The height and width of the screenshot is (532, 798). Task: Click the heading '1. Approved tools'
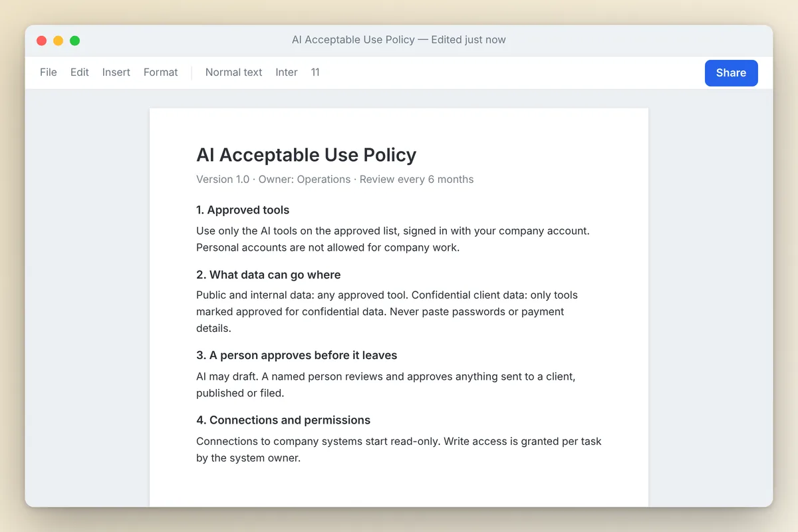pos(243,210)
